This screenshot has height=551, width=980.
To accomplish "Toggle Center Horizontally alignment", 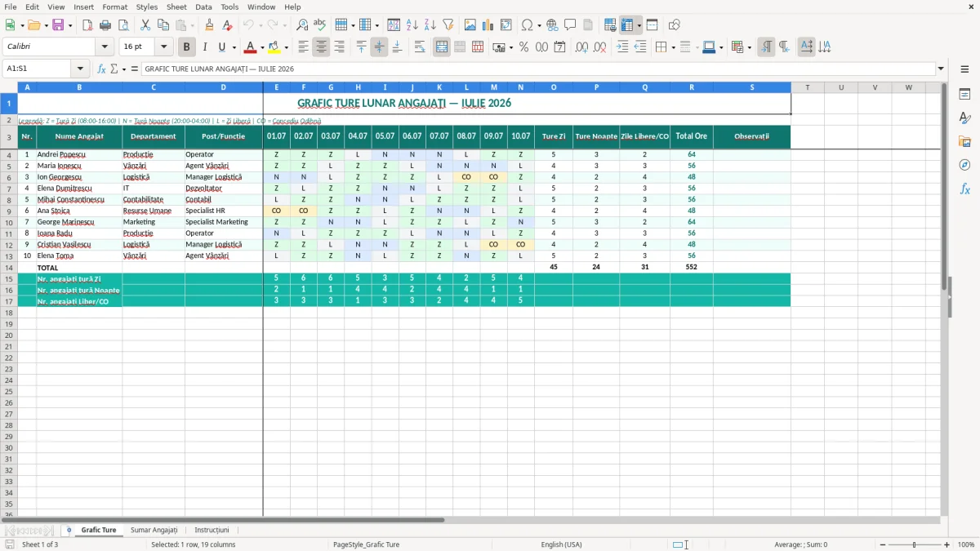I will pyautogui.click(x=321, y=47).
